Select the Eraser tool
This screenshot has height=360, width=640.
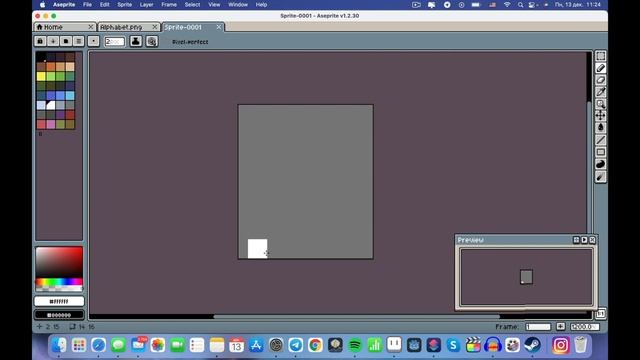(x=600, y=80)
